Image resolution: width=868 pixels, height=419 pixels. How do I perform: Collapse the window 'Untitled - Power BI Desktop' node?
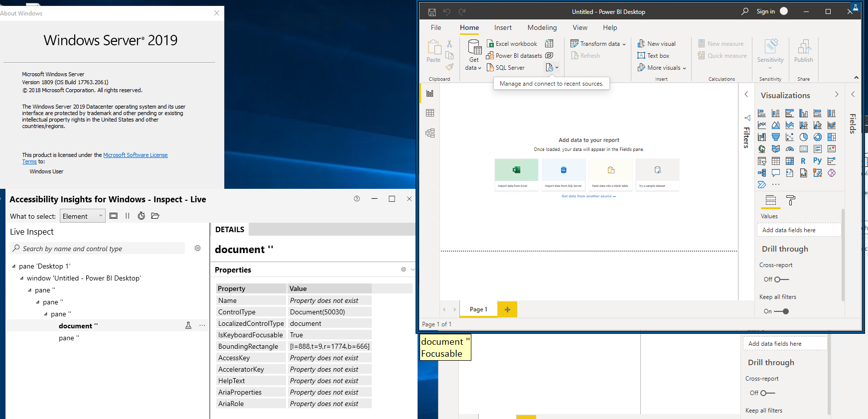[22, 278]
